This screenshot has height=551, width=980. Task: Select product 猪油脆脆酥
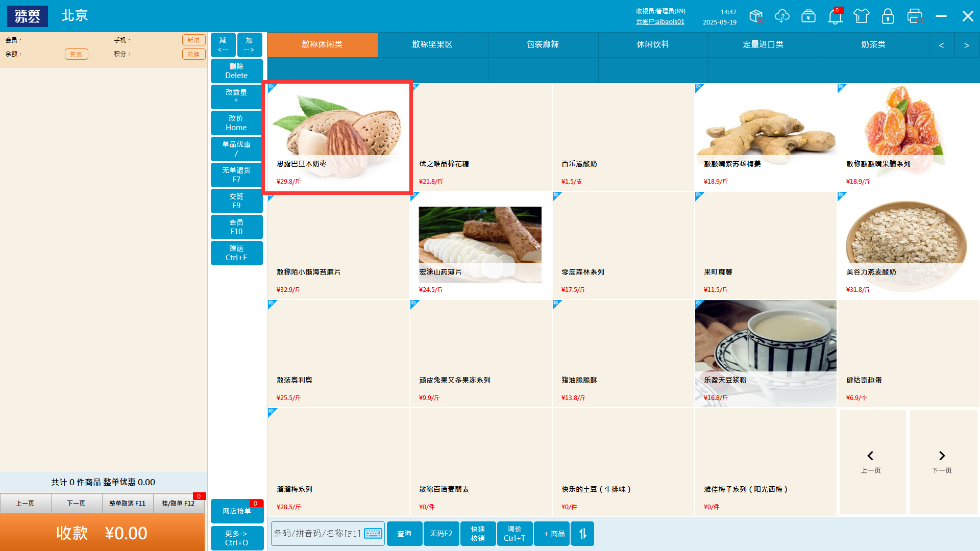click(623, 354)
